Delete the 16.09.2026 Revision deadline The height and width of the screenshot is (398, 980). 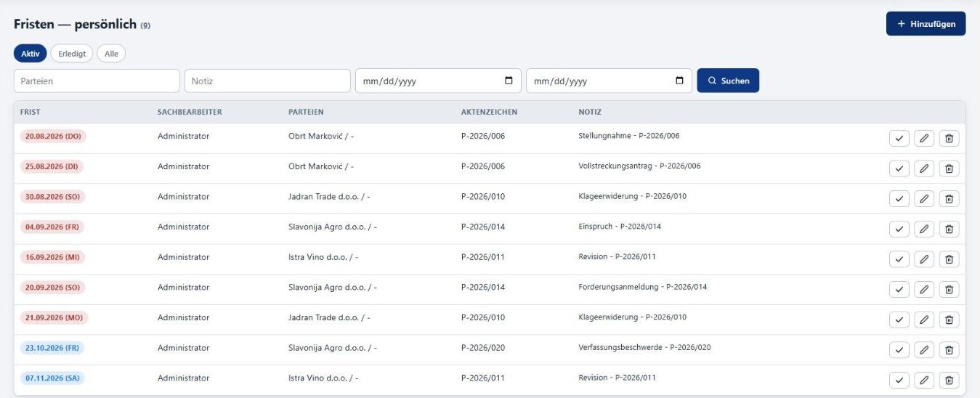pyautogui.click(x=949, y=259)
